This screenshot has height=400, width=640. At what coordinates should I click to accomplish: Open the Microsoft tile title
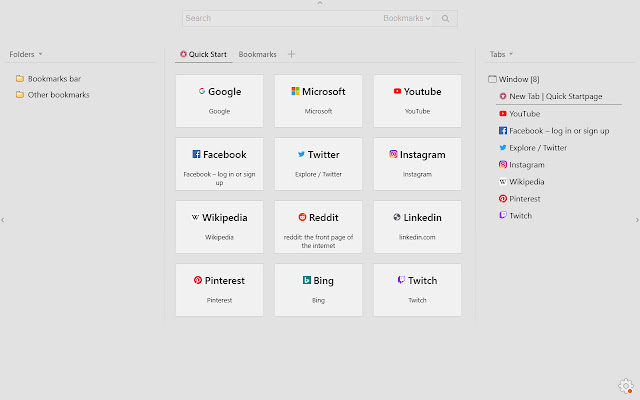[324, 91]
